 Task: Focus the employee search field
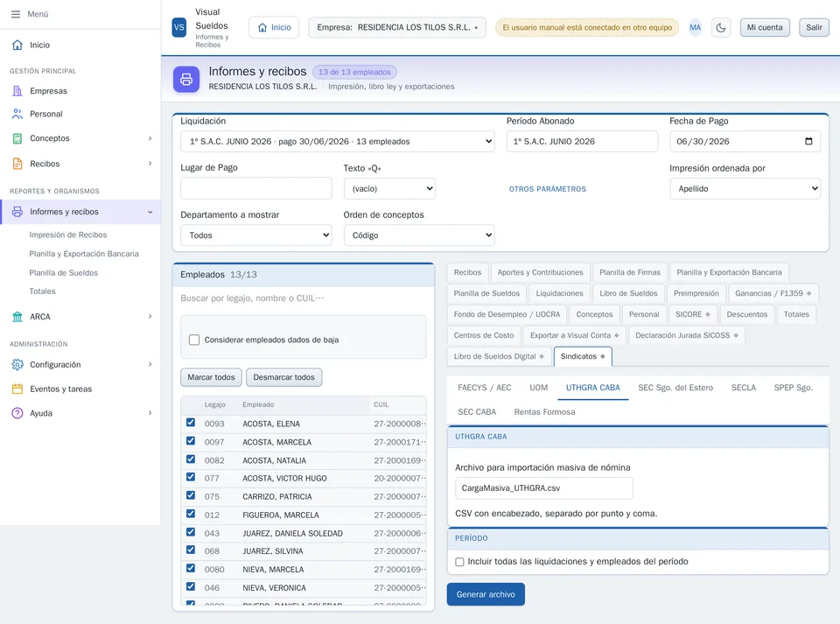click(304, 298)
